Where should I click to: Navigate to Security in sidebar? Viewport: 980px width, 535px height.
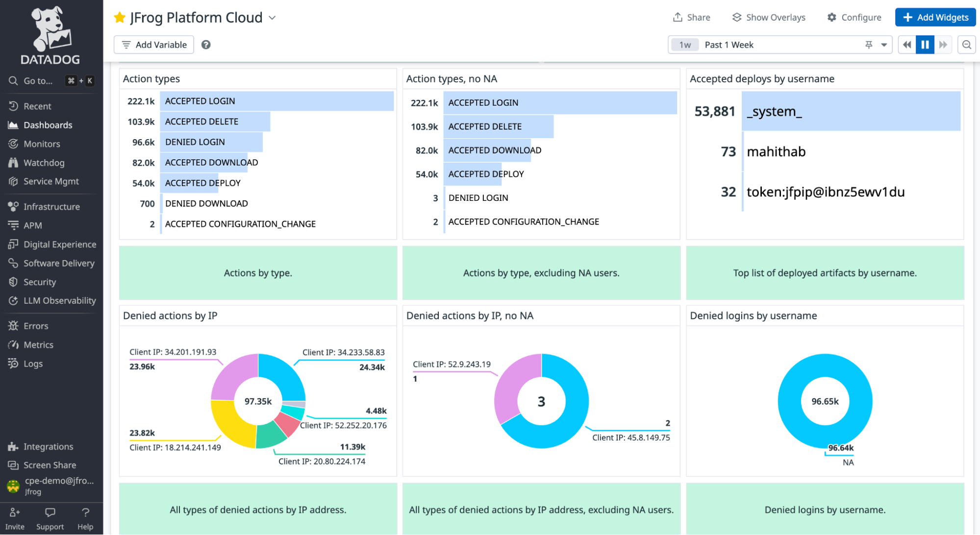click(x=40, y=282)
